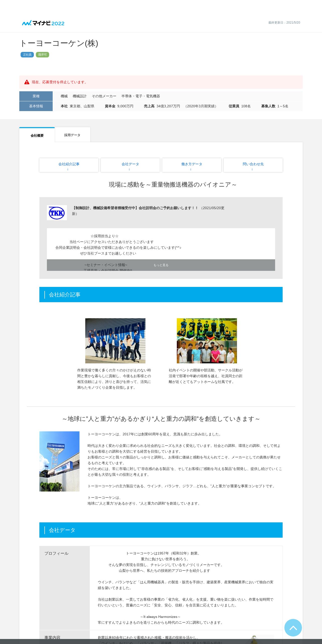
Task: Click the その他メーカー industry text
Action: [x=104, y=96]
